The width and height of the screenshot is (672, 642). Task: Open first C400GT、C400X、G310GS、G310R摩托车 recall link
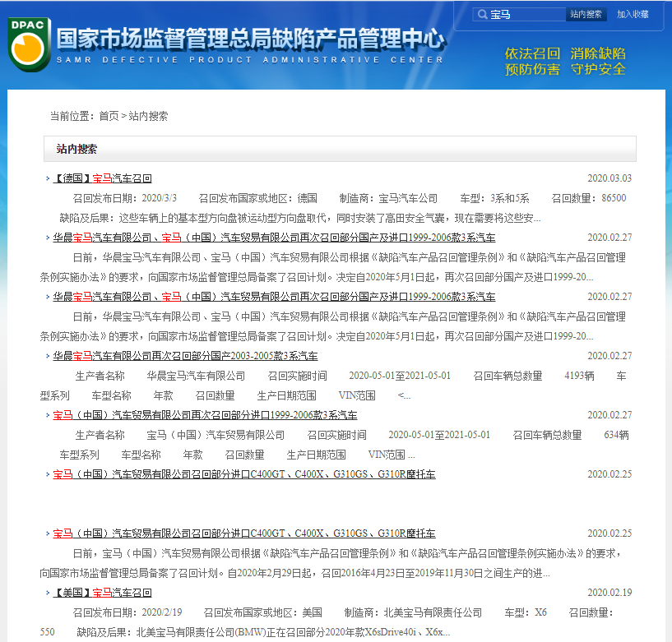[x=244, y=474]
